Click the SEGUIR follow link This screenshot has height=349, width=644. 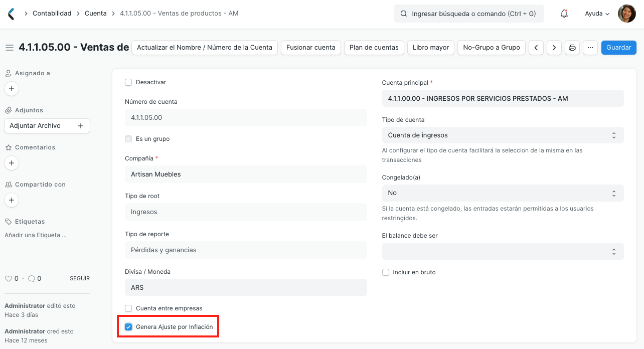point(80,278)
